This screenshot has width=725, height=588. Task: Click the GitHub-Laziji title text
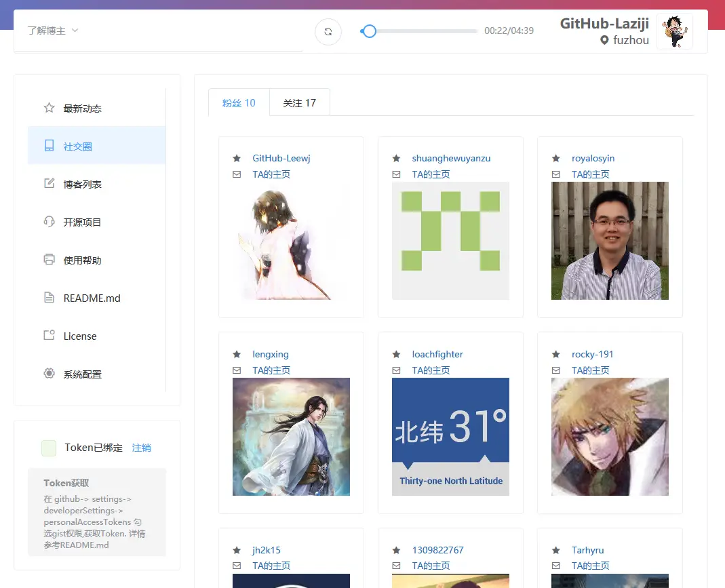coord(604,23)
